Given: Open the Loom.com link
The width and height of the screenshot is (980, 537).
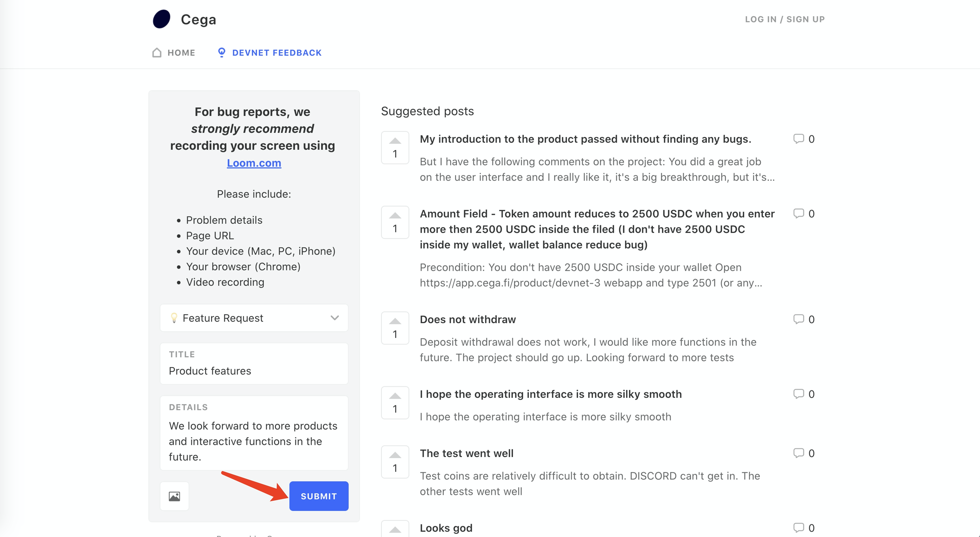Looking at the screenshot, I should tap(254, 163).
